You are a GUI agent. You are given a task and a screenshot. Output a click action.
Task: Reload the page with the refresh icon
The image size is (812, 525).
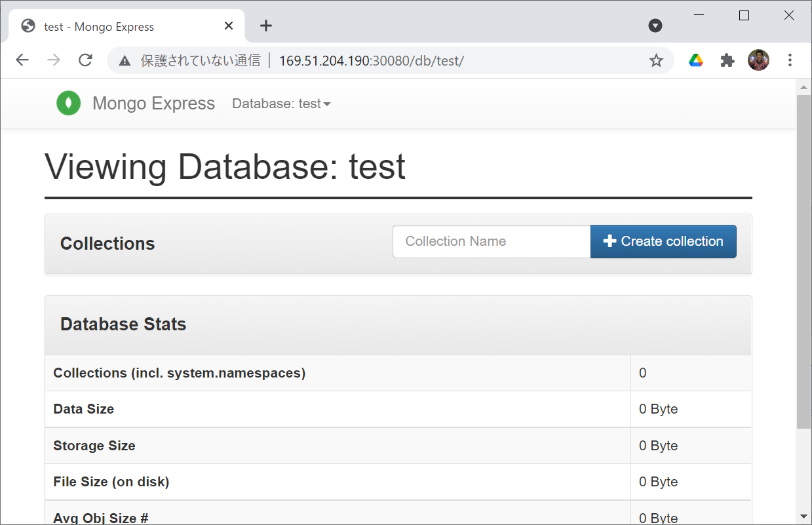(85, 60)
